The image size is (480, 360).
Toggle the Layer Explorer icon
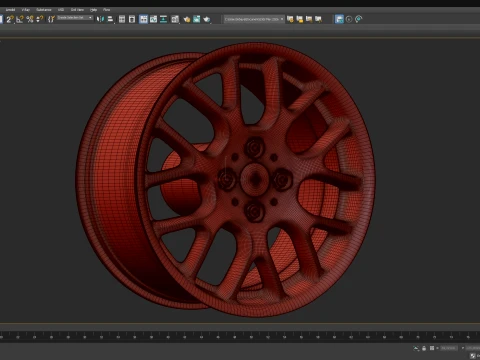(x=132, y=19)
